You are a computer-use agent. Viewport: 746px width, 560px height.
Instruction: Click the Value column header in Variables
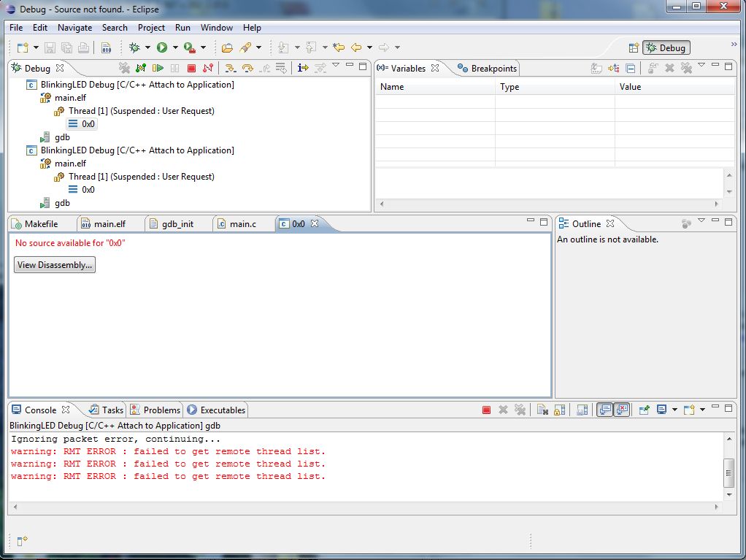[674, 87]
